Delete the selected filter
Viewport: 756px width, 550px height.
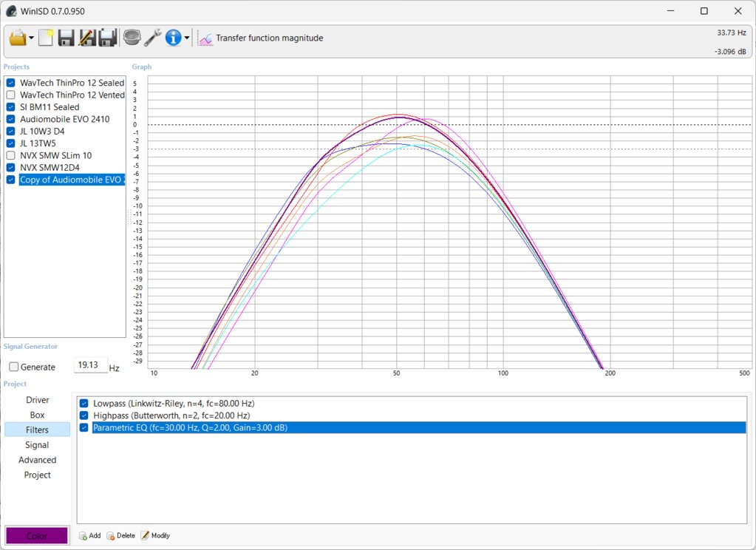(x=121, y=535)
